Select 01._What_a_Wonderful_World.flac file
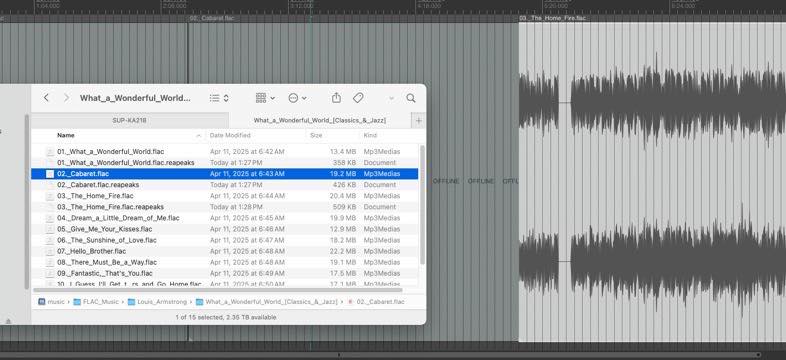Image resolution: width=786 pixels, height=360 pixels. (x=225, y=151)
